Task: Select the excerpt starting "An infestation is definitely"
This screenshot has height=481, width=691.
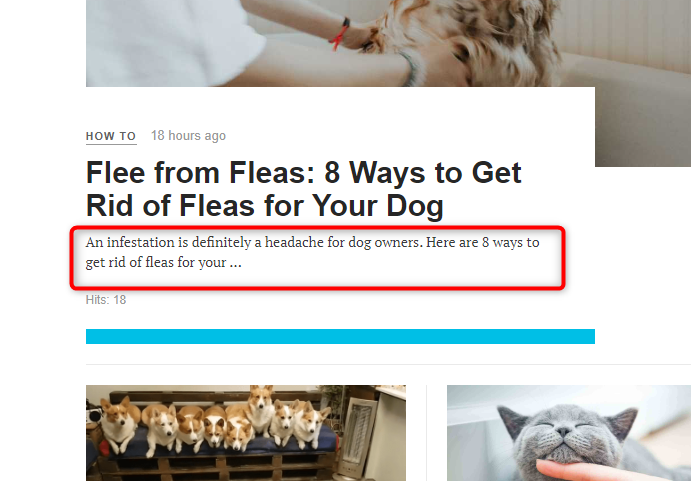Action: [312, 252]
